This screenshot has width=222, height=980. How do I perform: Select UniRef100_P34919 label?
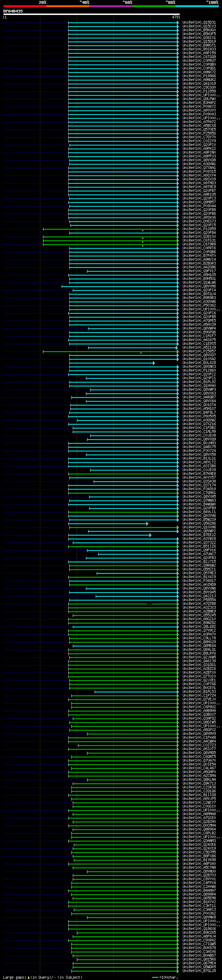click(x=199, y=489)
